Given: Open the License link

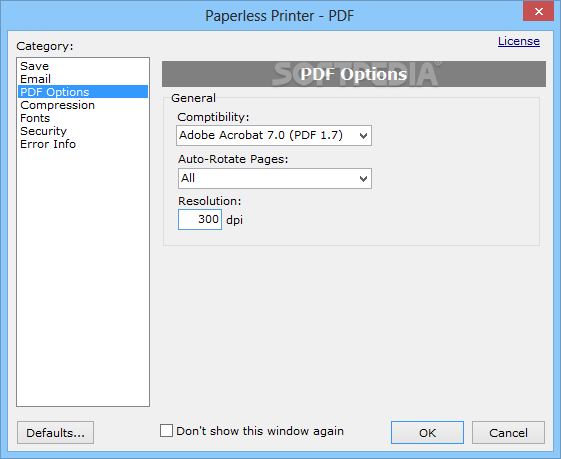Looking at the screenshot, I should [x=519, y=41].
